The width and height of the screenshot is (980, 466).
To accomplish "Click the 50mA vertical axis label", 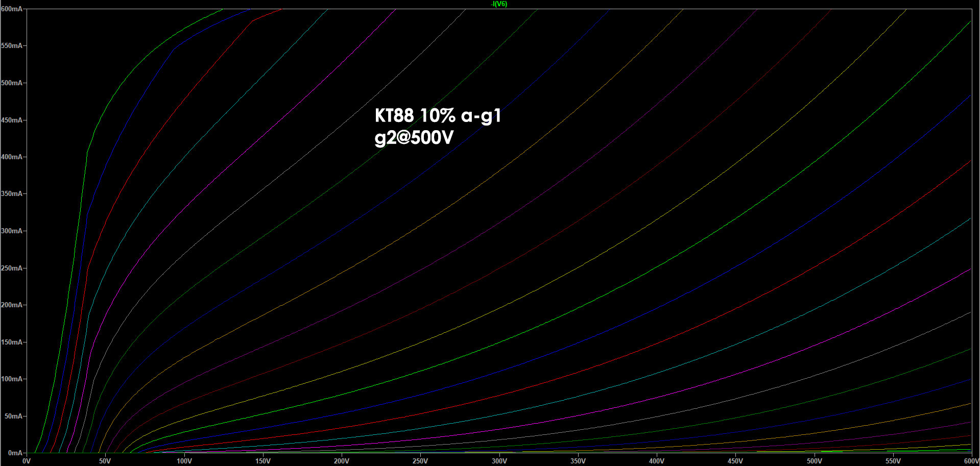I will 13,416.
